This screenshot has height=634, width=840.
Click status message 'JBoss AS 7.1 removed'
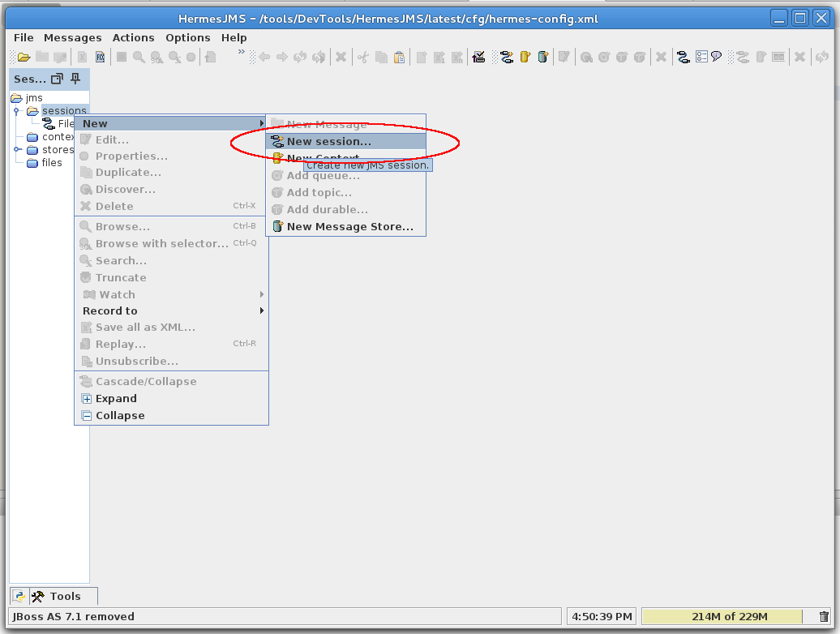[x=74, y=616]
